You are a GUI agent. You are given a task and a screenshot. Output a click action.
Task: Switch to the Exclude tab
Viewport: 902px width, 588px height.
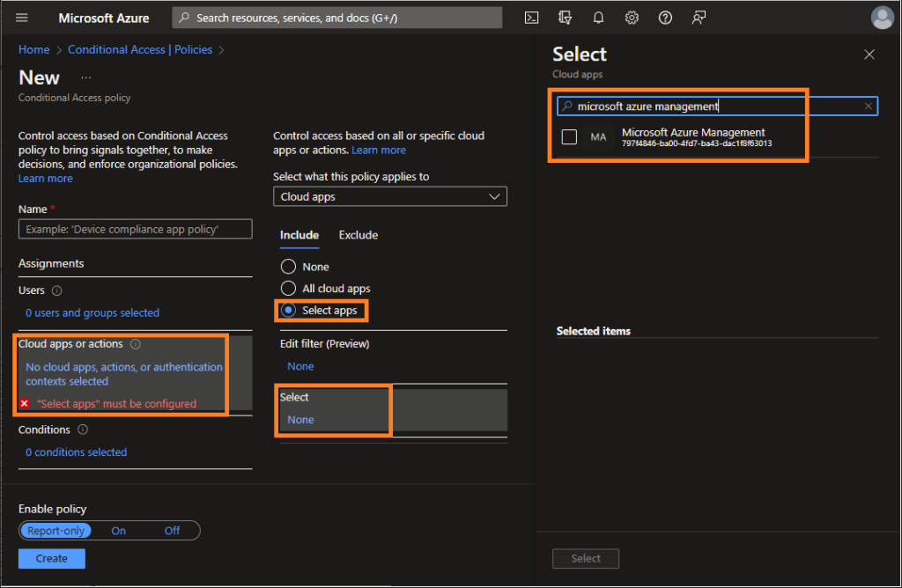point(359,235)
